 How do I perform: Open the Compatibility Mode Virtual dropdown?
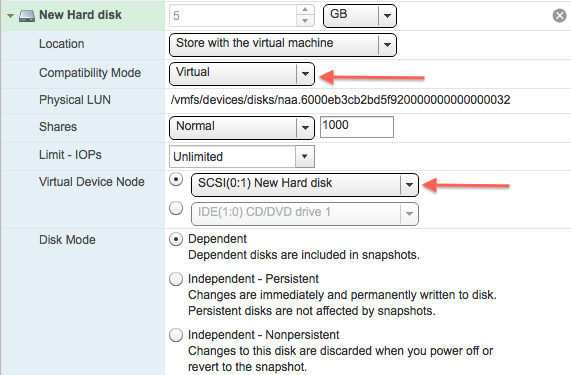click(x=242, y=74)
